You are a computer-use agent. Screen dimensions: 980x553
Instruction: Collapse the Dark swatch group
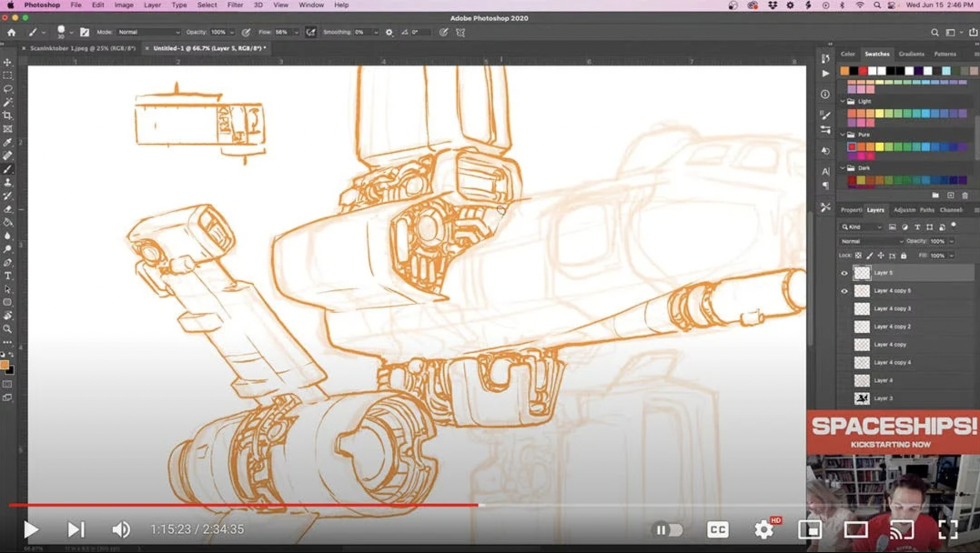[843, 168]
